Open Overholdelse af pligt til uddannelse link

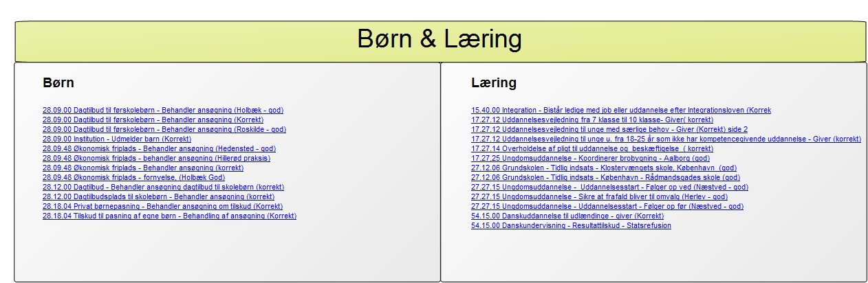(x=592, y=148)
